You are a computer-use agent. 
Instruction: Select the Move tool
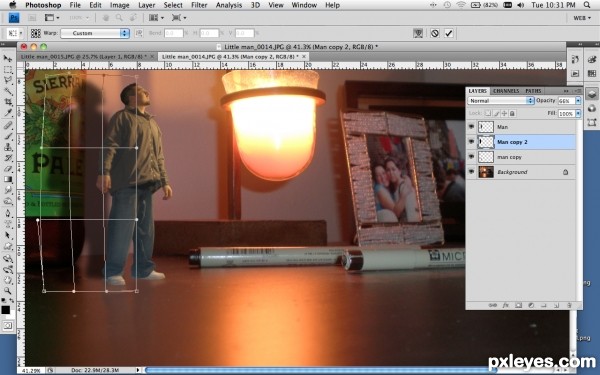pyautogui.click(x=7, y=59)
